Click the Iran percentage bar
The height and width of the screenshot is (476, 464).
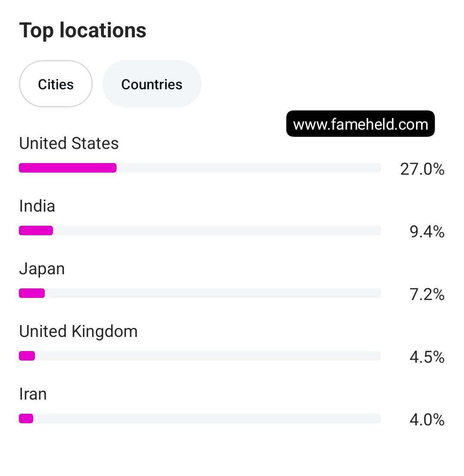click(200, 418)
